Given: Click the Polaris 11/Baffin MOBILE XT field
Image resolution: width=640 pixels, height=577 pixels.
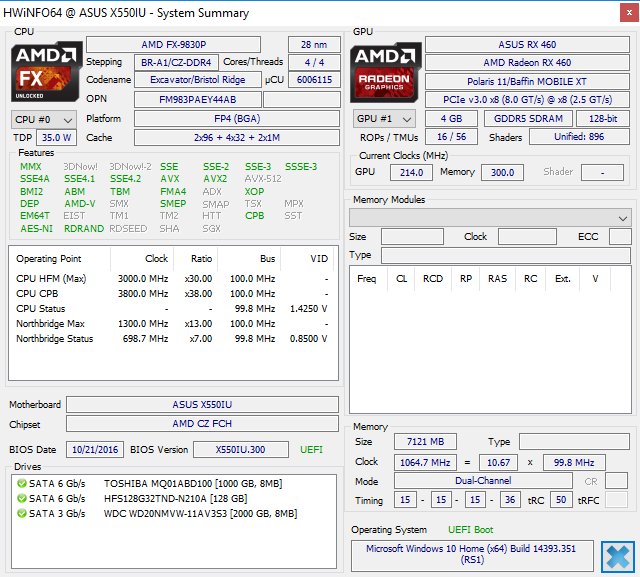Looking at the screenshot, I should pos(527,82).
